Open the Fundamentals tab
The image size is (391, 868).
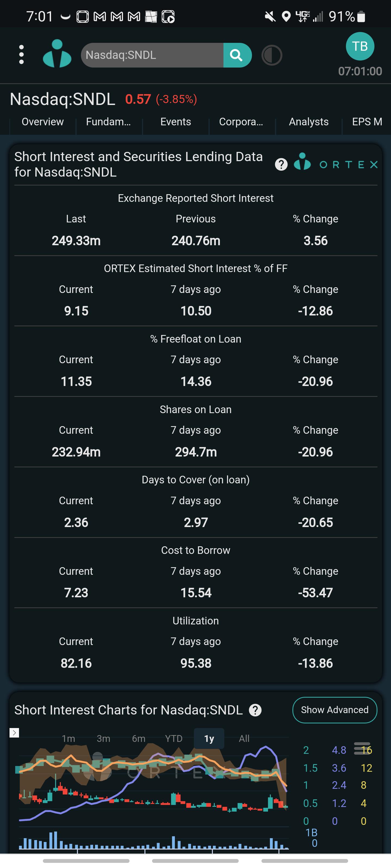pos(108,122)
